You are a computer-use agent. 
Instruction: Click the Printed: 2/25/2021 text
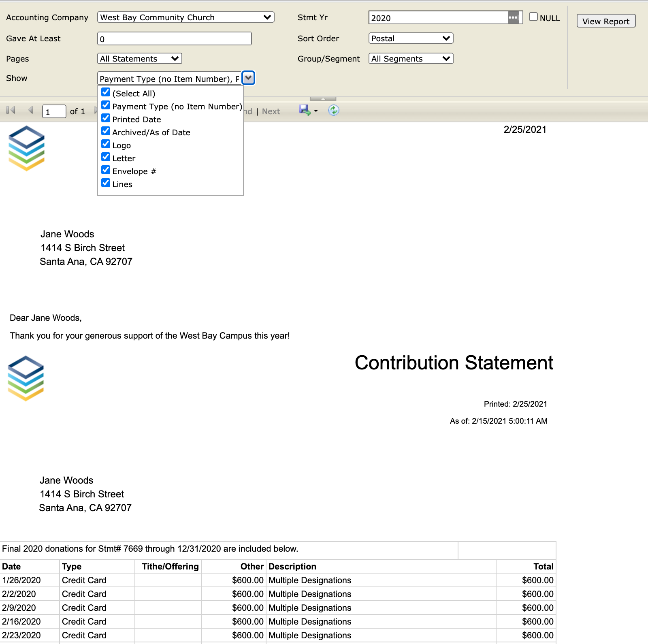[x=516, y=404]
